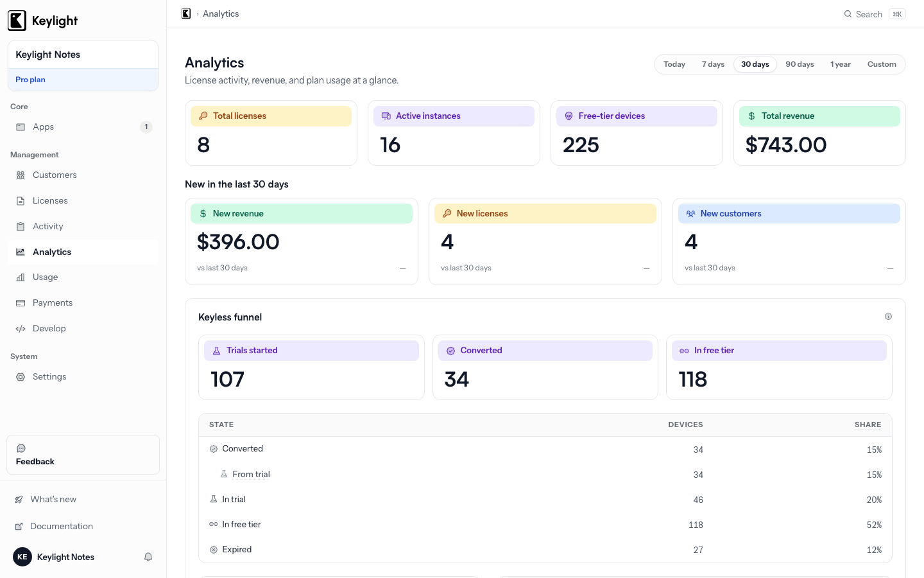The image size is (924, 578).
Task: Open the Usage page
Action: [x=83, y=277]
